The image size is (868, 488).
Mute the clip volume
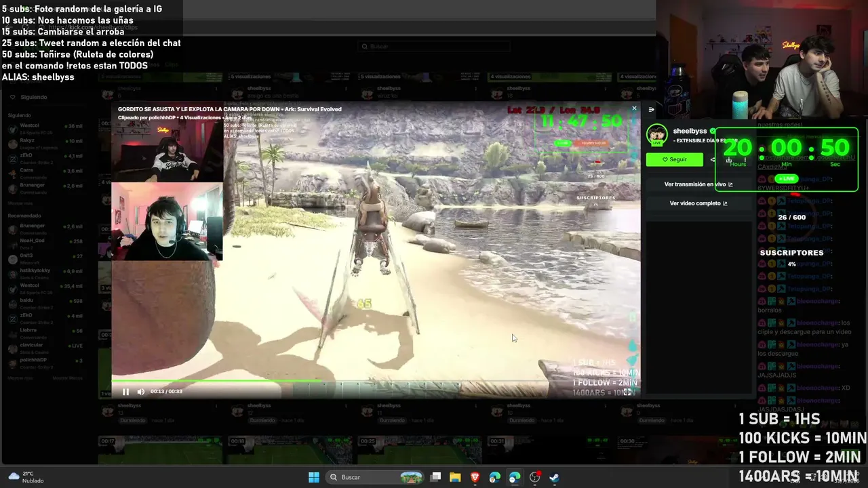(x=140, y=391)
